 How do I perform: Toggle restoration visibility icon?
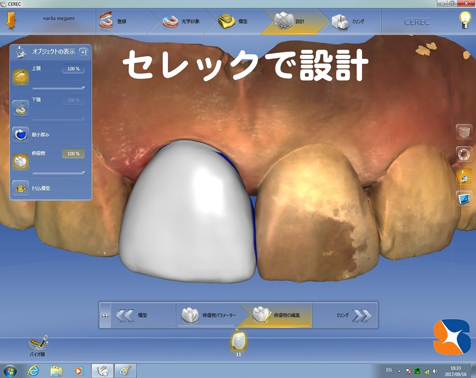coord(20,161)
